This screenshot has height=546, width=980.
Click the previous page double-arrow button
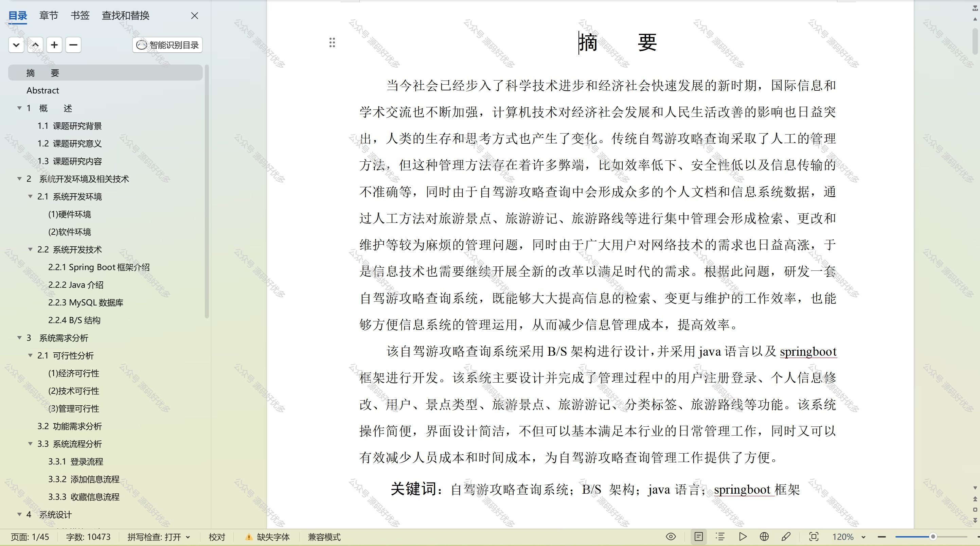[x=975, y=499]
